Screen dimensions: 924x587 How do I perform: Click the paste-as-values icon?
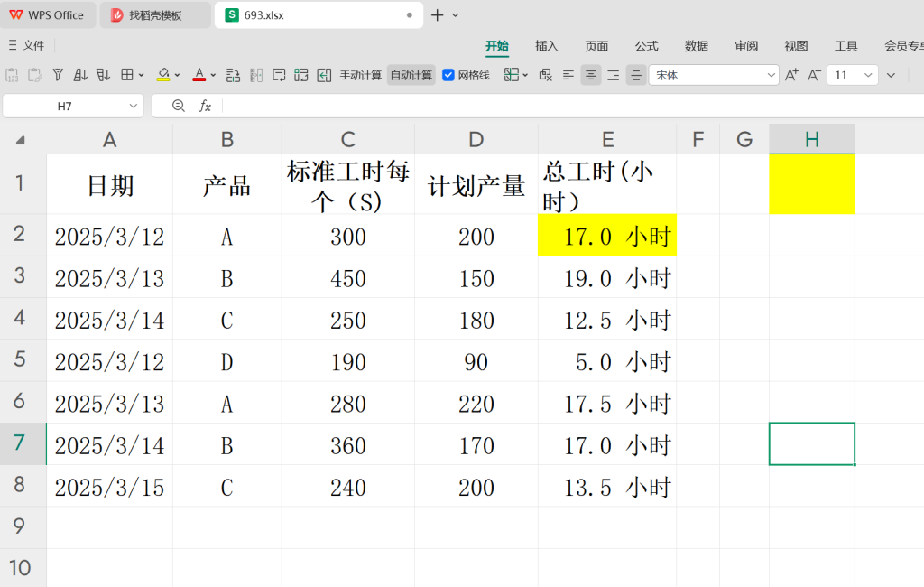pos(12,75)
